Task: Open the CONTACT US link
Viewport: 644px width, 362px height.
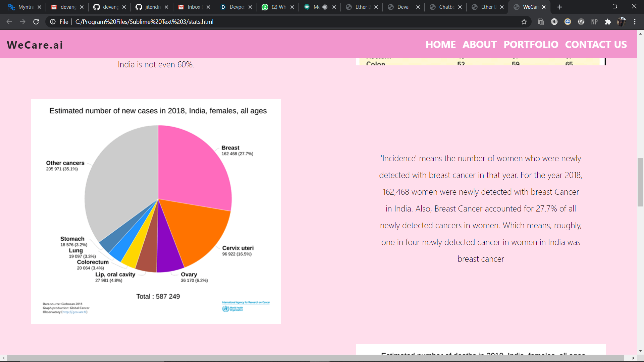Action: [596, 45]
